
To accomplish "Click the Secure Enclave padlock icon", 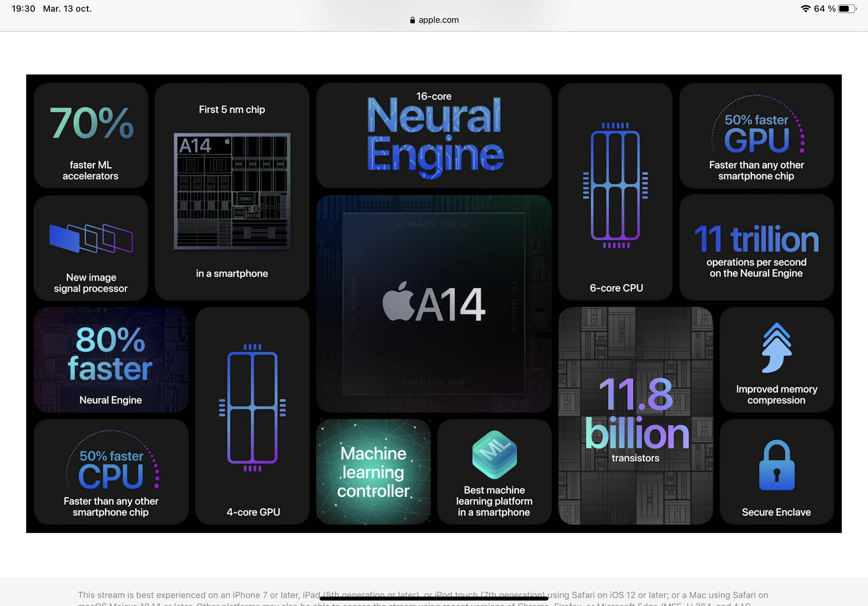I will pos(776,465).
